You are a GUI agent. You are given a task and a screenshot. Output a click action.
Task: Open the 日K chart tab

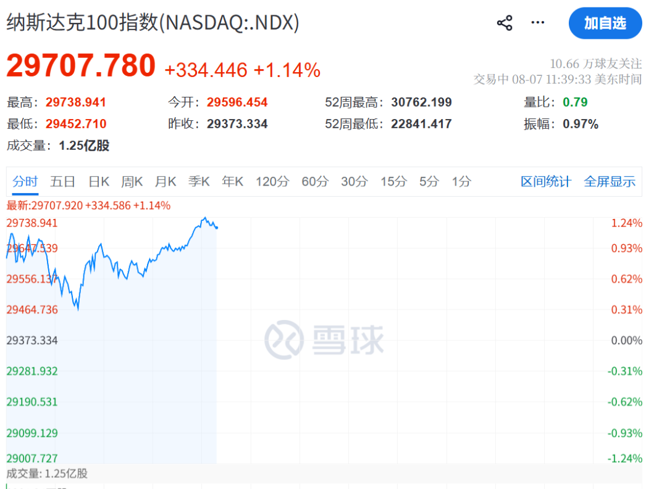pos(99,182)
